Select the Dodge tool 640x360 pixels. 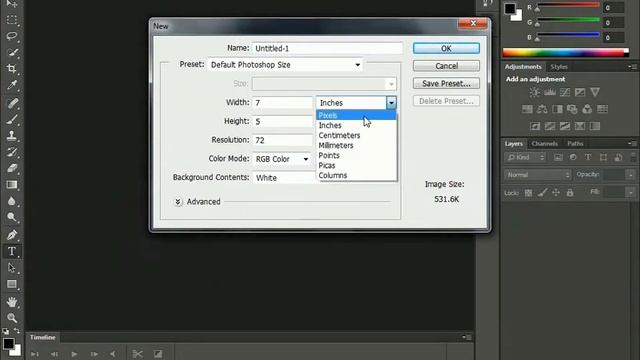(x=12, y=217)
